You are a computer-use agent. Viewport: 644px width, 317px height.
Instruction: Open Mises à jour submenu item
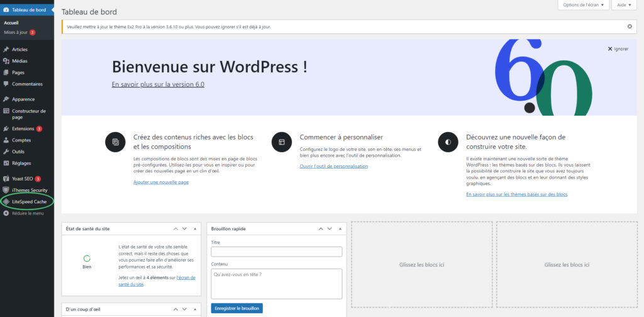click(x=16, y=32)
